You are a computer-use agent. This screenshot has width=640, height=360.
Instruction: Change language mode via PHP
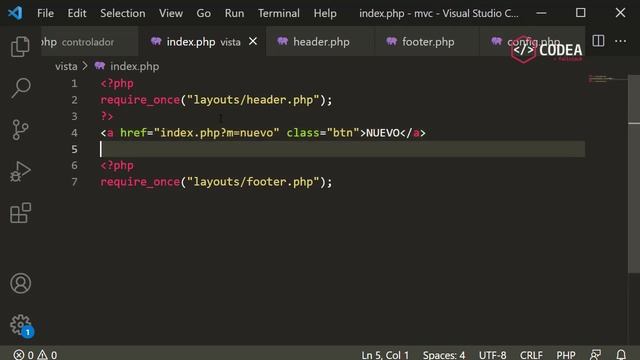pyautogui.click(x=566, y=354)
